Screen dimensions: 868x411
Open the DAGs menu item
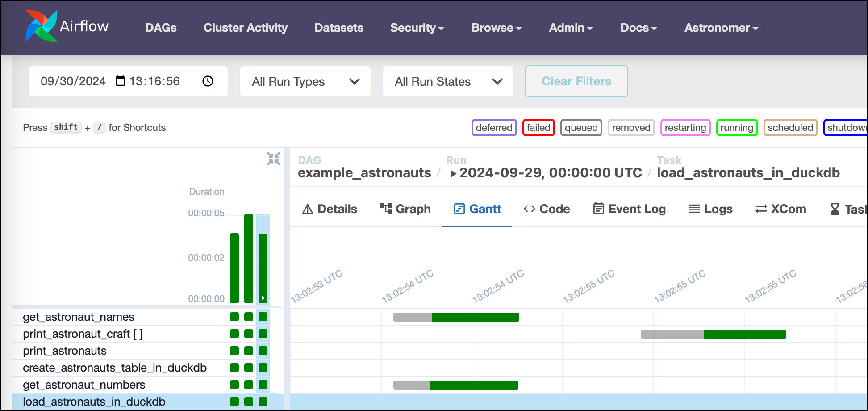point(161,28)
